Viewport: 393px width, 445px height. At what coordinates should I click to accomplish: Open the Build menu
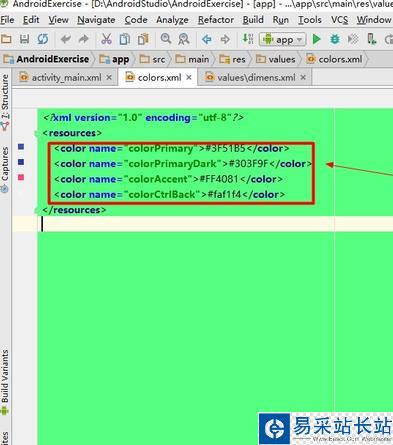coord(253,20)
